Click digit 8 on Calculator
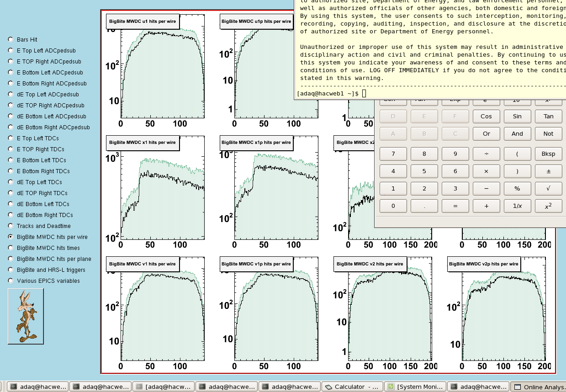The width and height of the screenshot is (566, 392). [x=424, y=154]
